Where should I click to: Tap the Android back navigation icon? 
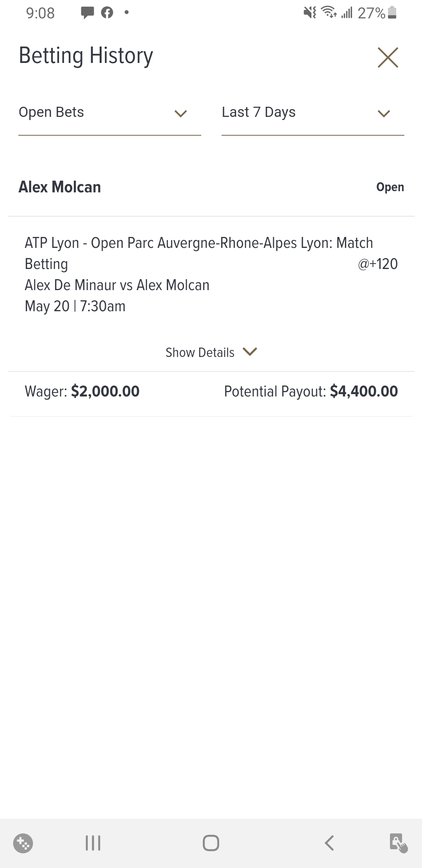329,843
